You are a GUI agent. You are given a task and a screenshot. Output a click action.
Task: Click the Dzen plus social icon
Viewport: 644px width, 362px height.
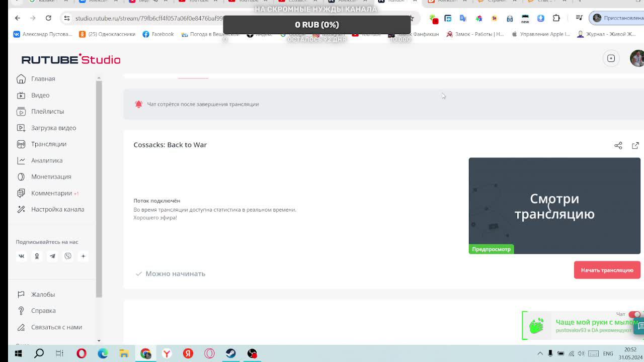(84, 256)
